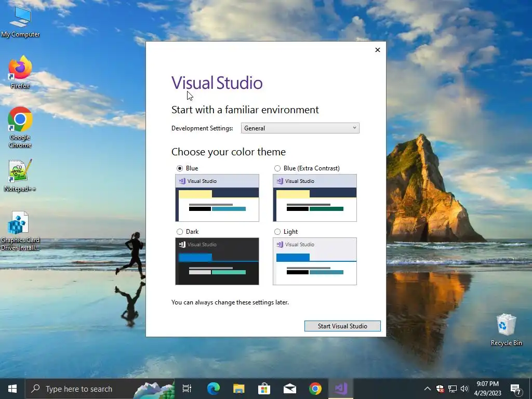Open the Windows Start menu

(12, 389)
